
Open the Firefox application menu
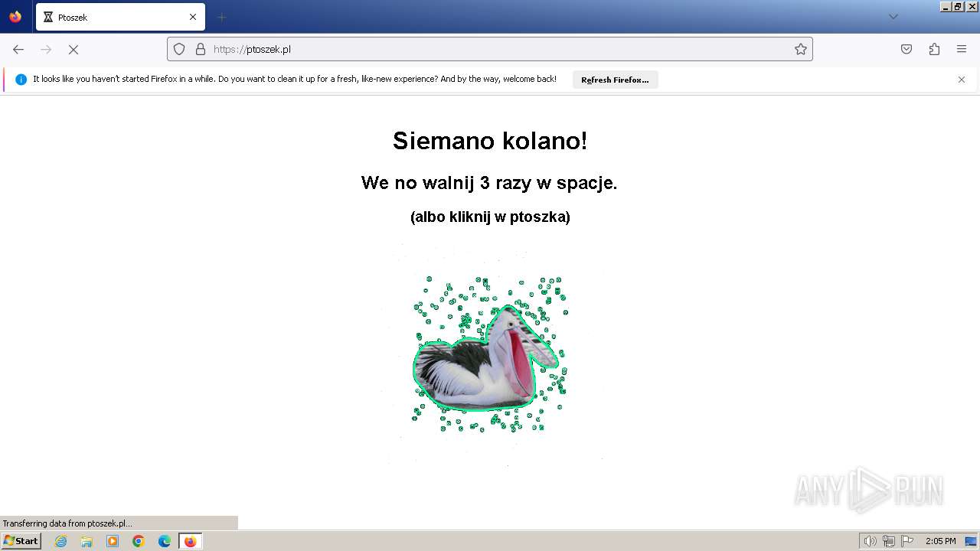[x=962, y=49]
